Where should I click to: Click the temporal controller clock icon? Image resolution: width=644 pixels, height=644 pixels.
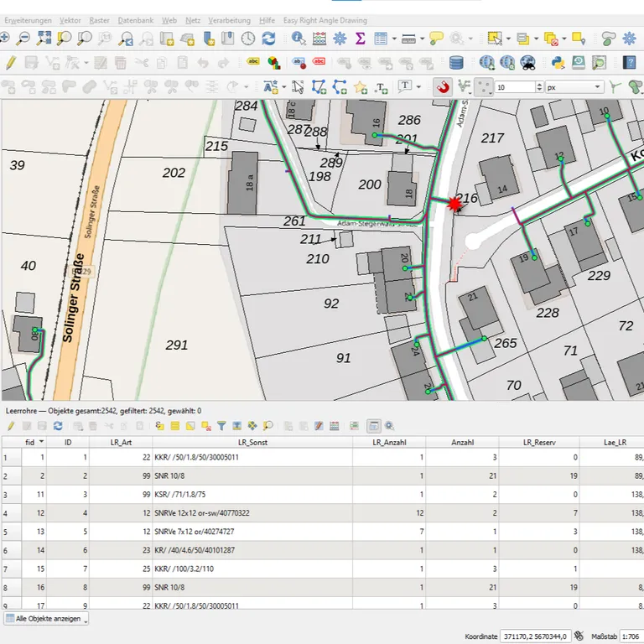click(x=248, y=39)
